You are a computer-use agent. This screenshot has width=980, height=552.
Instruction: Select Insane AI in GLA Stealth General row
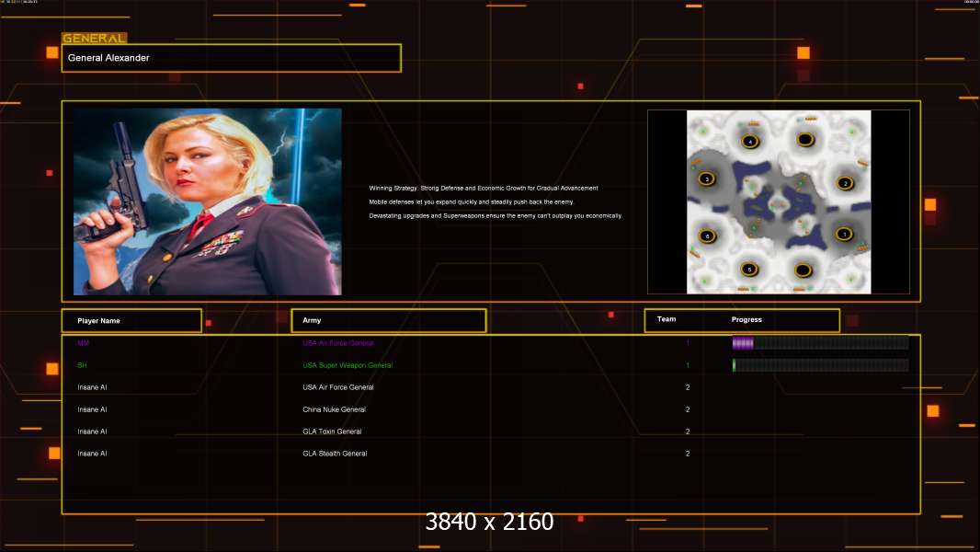point(92,454)
